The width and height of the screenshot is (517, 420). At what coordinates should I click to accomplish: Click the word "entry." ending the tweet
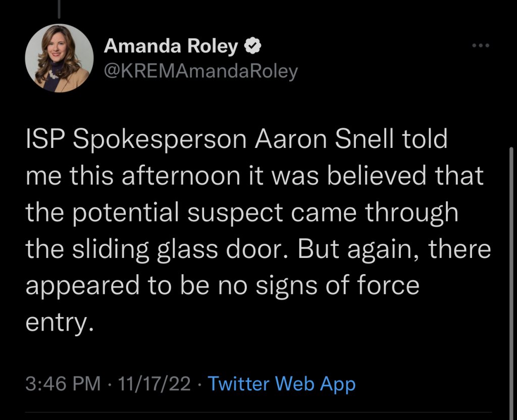click(60, 322)
